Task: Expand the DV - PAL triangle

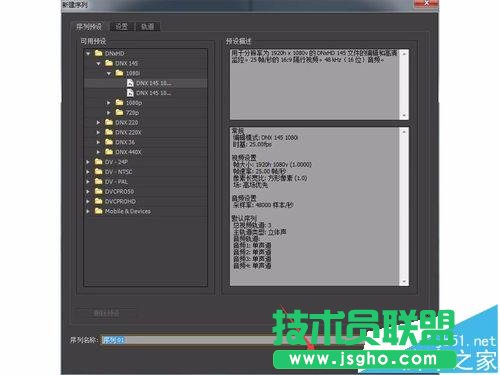Action: (88, 182)
